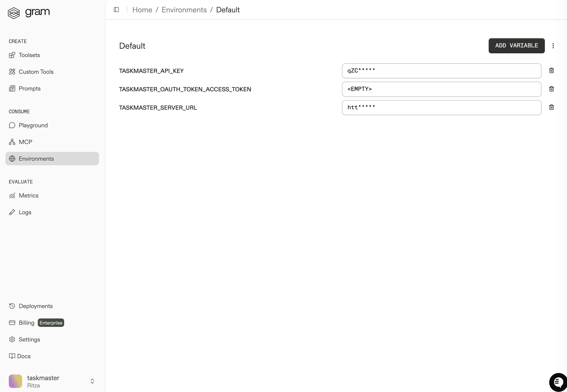The image size is (567, 392).
Task: Open Toolsets from the sidebar
Action: tap(29, 55)
